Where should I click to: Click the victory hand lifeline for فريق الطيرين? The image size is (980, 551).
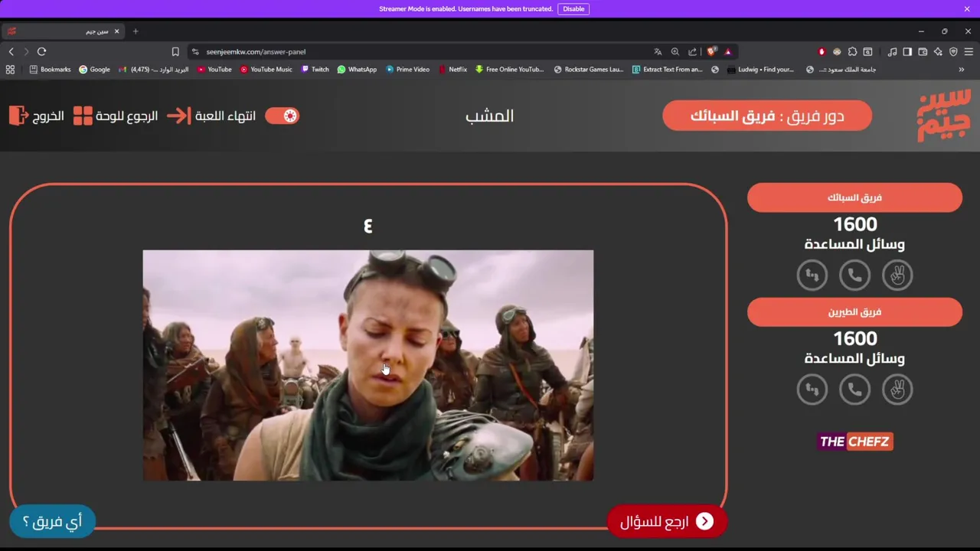point(897,390)
